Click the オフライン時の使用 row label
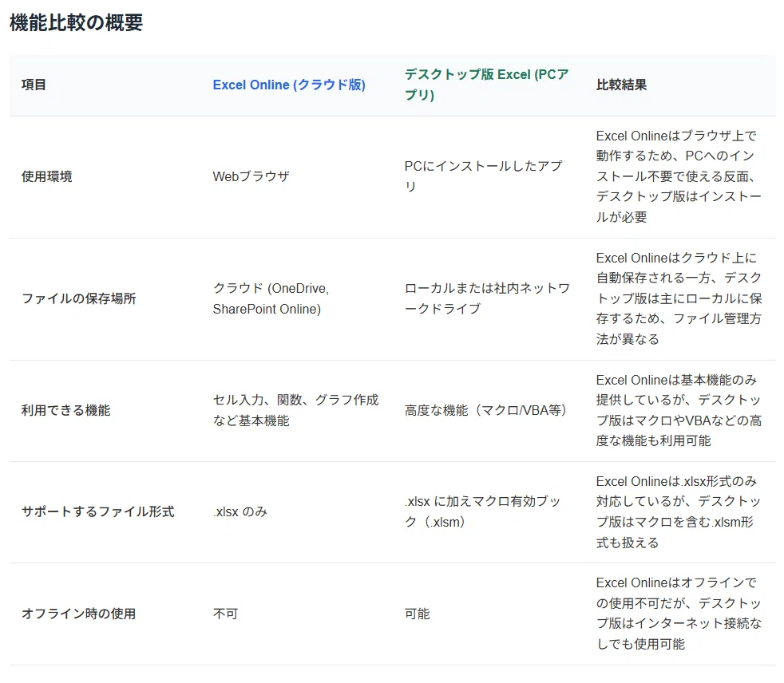Viewport: 784px width, 683px height. tap(78, 614)
